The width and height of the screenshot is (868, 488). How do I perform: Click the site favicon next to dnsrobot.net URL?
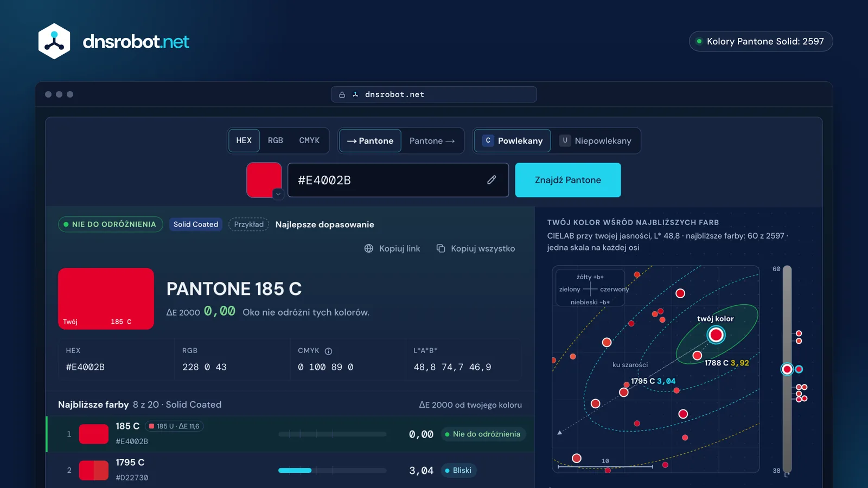click(x=355, y=94)
